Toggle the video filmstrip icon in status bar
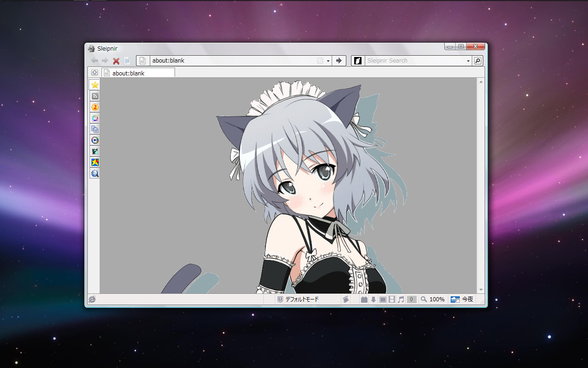 392,299
